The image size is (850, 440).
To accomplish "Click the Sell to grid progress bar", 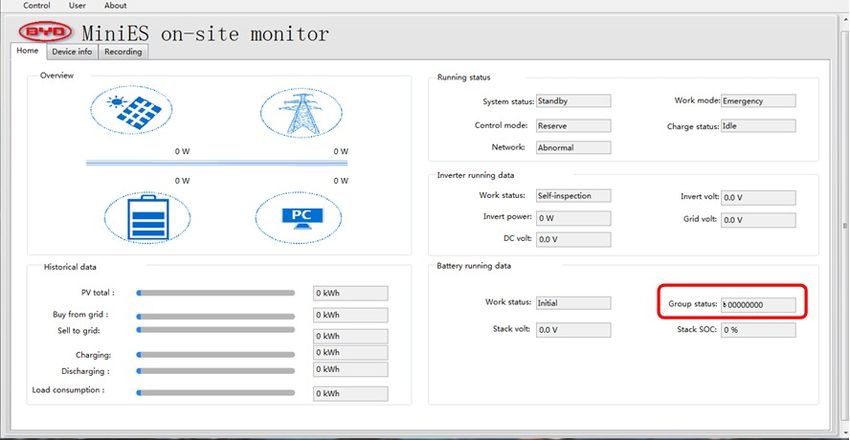I will [x=216, y=329].
